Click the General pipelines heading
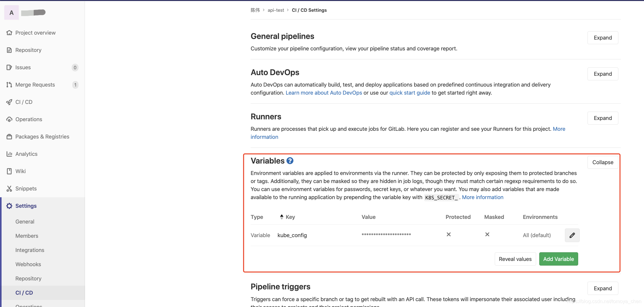Viewport: 644px width, 307px height. [x=282, y=36]
